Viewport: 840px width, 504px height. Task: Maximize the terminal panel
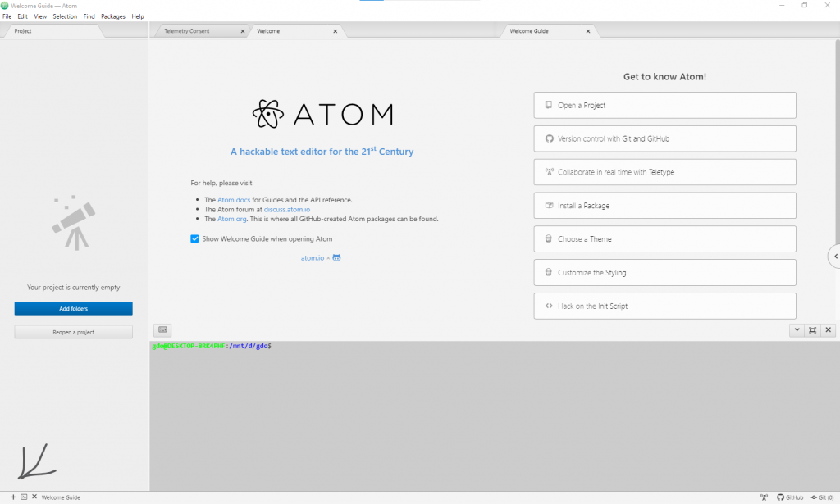pos(813,330)
